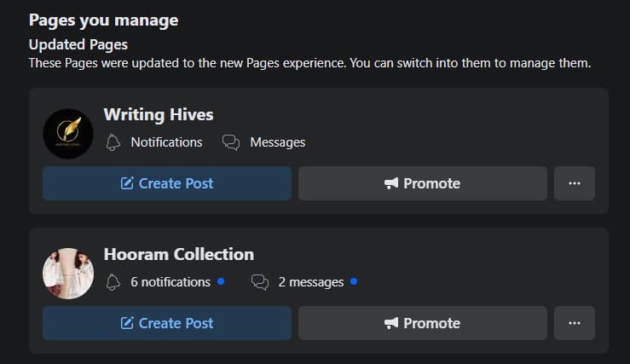The height and width of the screenshot is (364, 630).
Task: Click compose icon in Hooram Collection Create Post
Action: click(127, 323)
